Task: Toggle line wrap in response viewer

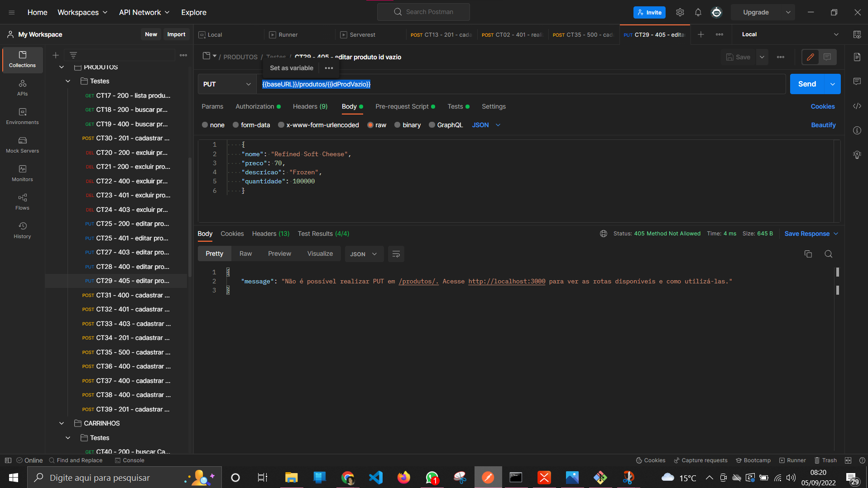Action: coord(396,254)
